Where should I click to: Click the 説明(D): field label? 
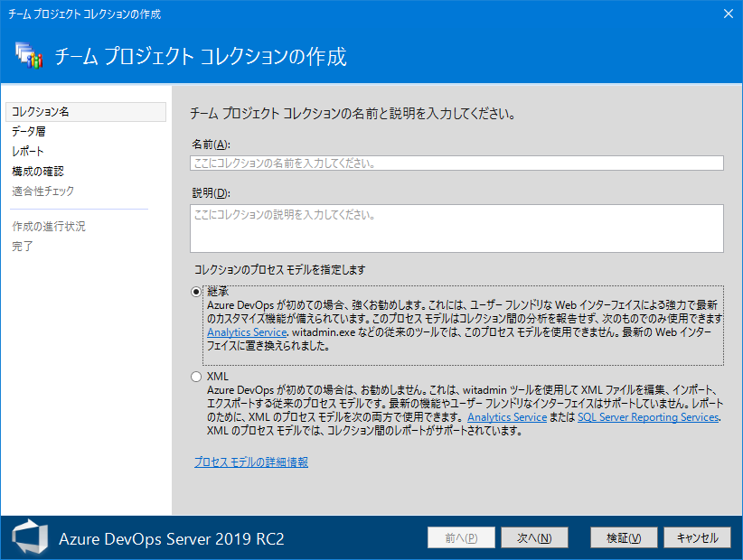211,193
